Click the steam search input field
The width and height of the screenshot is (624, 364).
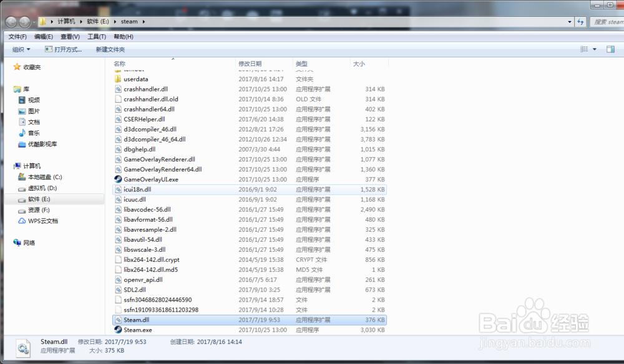click(607, 22)
